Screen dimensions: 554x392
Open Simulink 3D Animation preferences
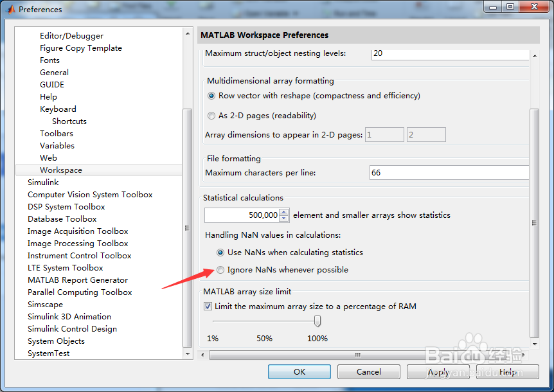[x=69, y=317]
